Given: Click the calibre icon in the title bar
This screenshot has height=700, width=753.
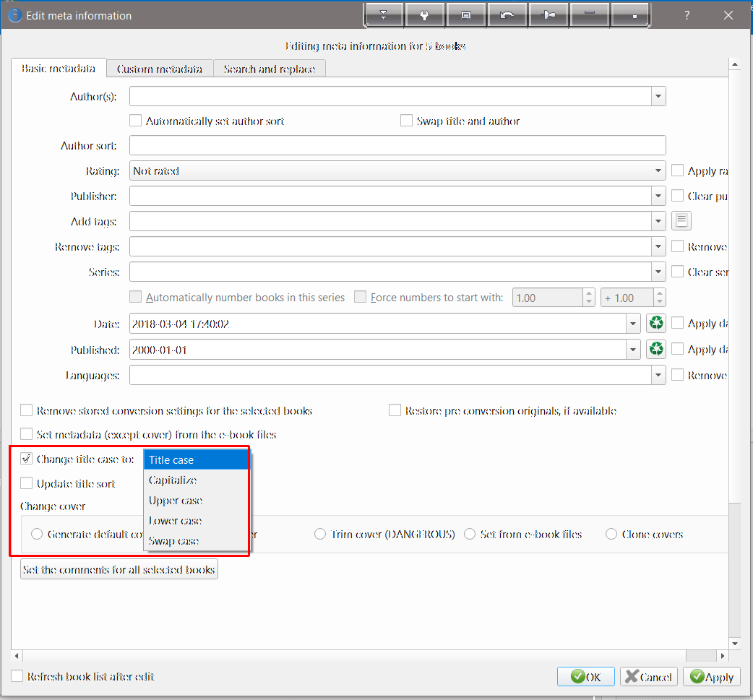Looking at the screenshot, I should pos(15,15).
